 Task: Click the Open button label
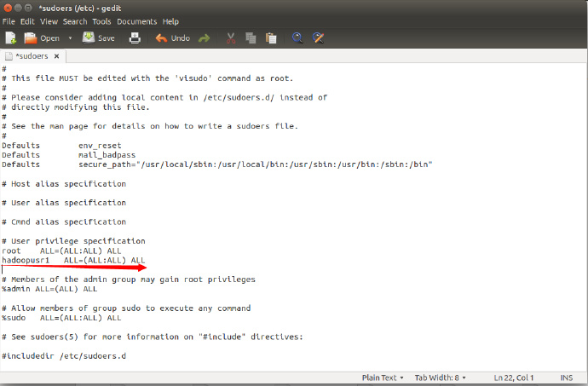click(50, 38)
